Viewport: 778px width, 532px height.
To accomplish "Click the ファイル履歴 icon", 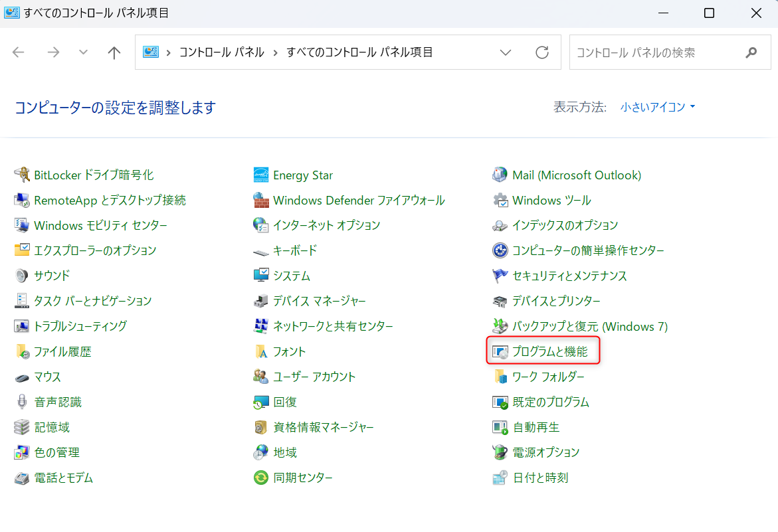I will pos(21,351).
